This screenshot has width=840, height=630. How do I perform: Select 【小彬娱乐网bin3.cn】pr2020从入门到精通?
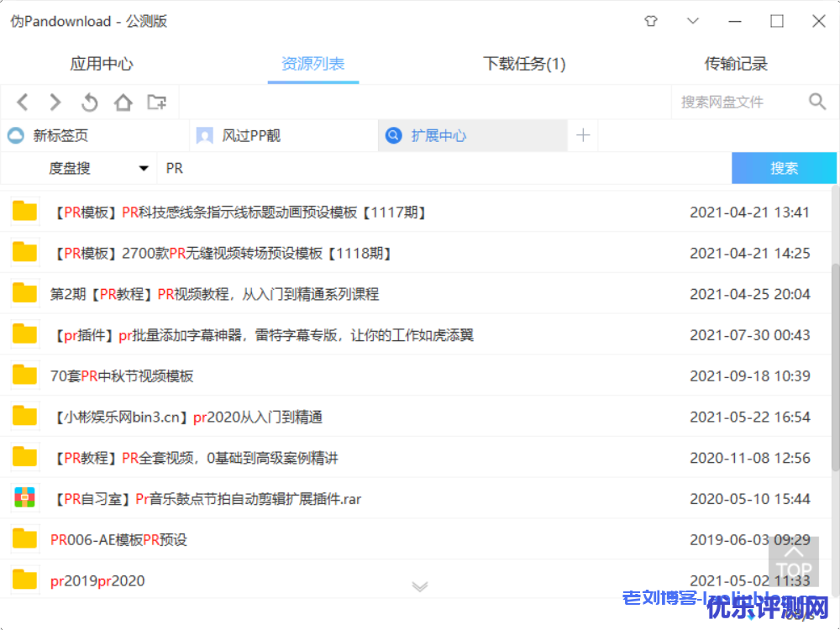[x=186, y=417]
